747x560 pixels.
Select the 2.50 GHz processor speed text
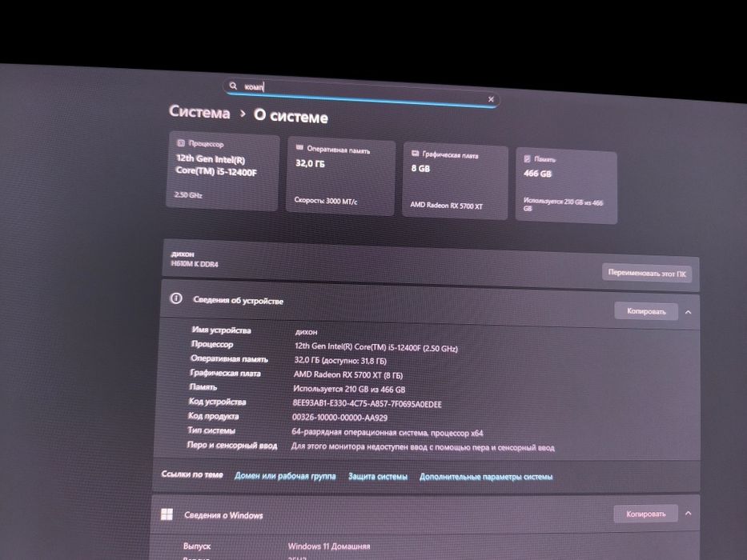click(189, 194)
